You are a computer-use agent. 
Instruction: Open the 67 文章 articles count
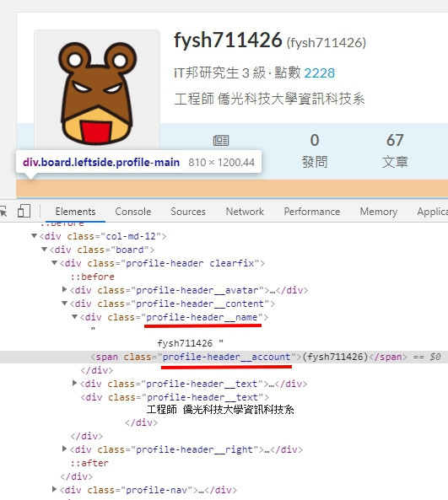[x=395, y=151]
